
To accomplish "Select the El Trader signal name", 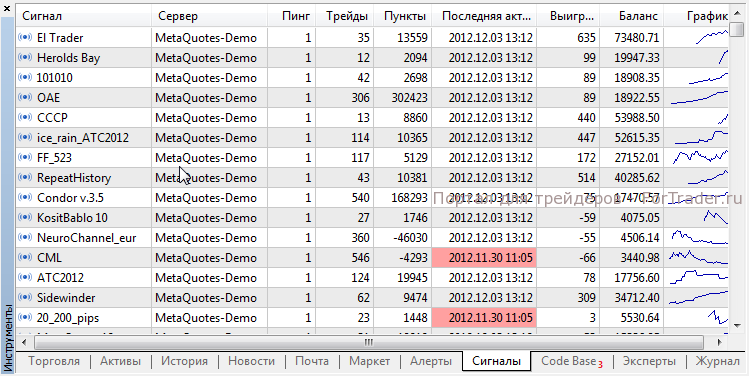I will tap(60, 38).
